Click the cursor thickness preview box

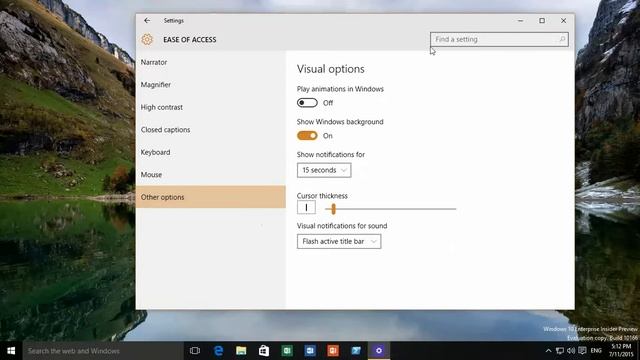pyautogui.click(x=306, y=207)
